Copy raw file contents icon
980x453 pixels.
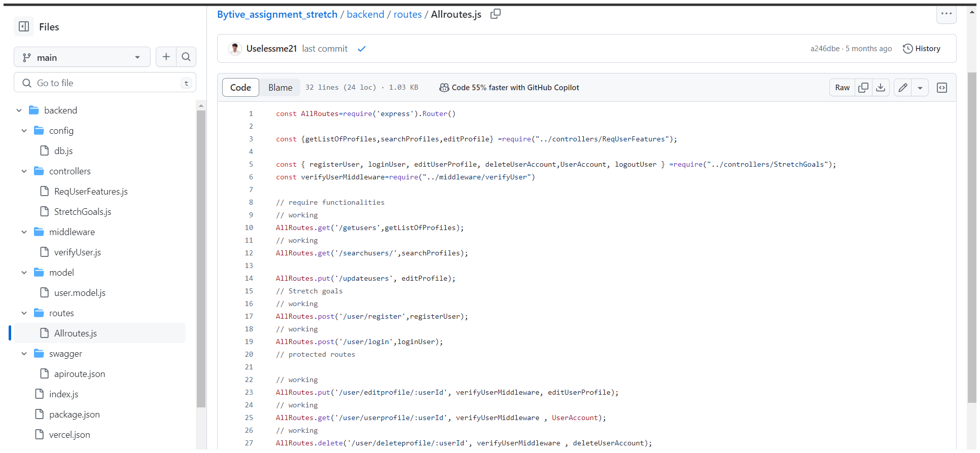pos(863,88)
